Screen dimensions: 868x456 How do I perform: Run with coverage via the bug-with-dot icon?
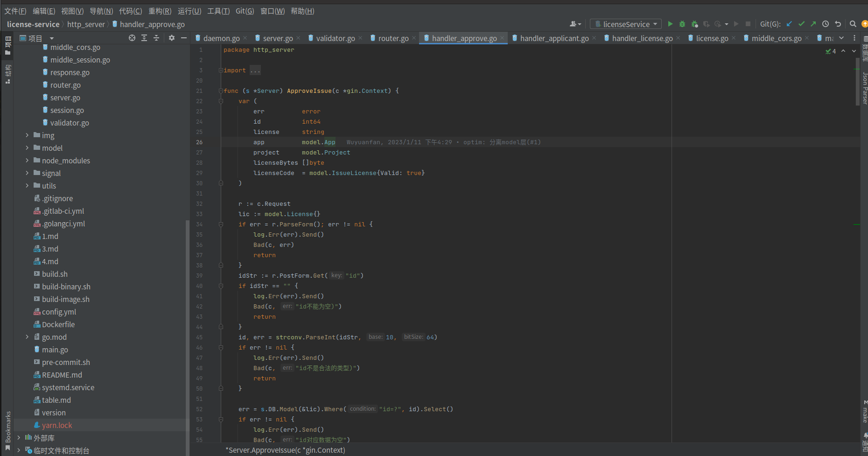(694, 24)
